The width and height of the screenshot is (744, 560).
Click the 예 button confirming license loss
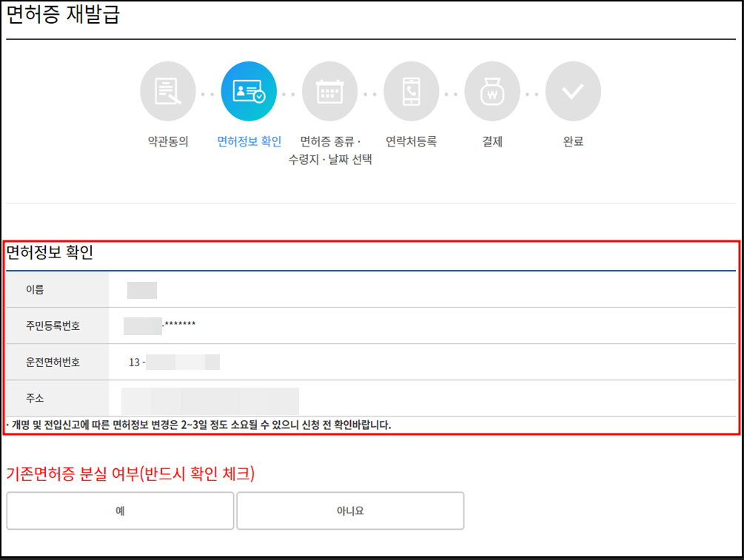point(120,510)
